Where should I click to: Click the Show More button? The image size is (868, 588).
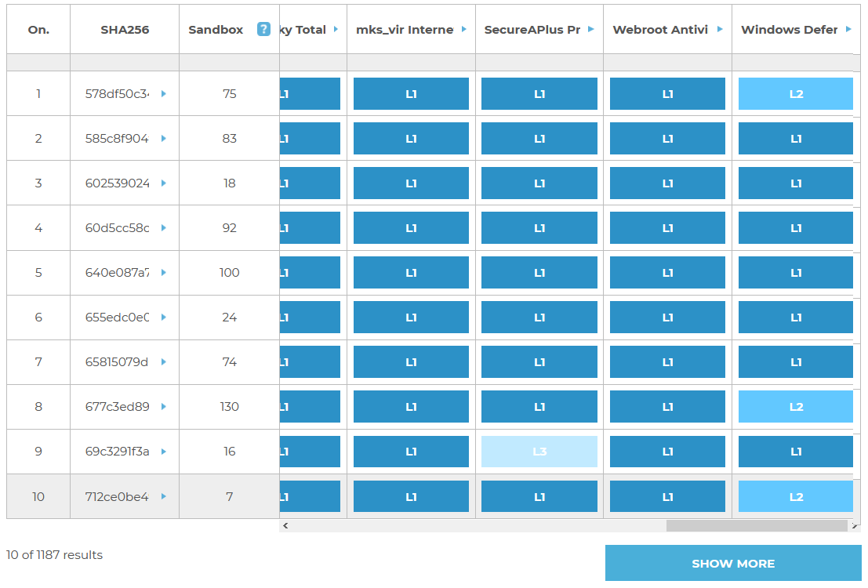(733, 564)
